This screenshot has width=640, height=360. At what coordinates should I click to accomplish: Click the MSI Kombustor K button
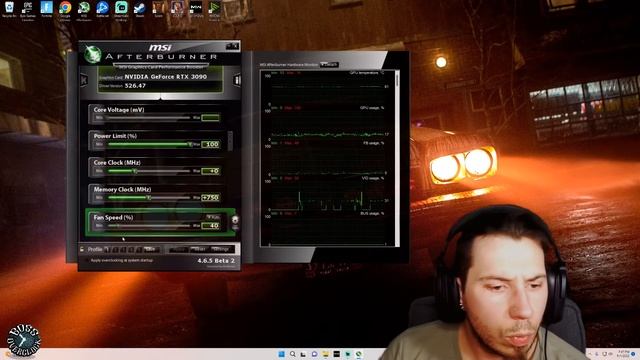[x=84, y=80]
